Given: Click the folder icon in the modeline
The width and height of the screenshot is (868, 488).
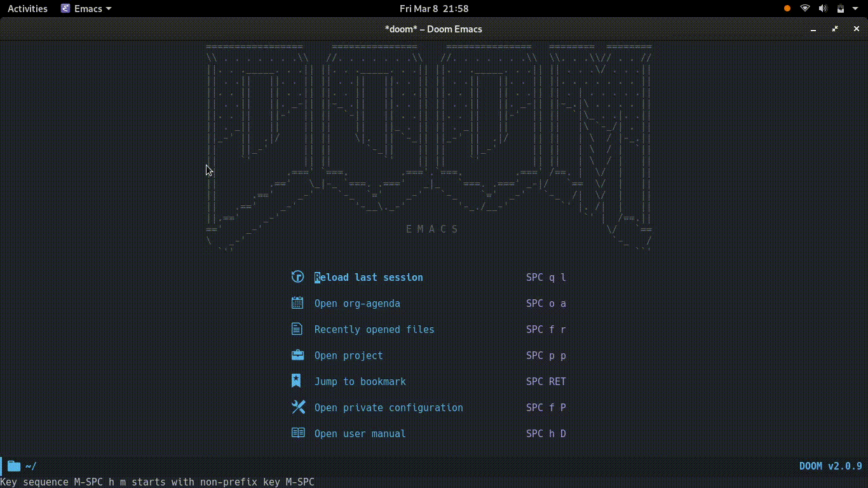Looking at the screenshot, I should (x=14, y=466).
